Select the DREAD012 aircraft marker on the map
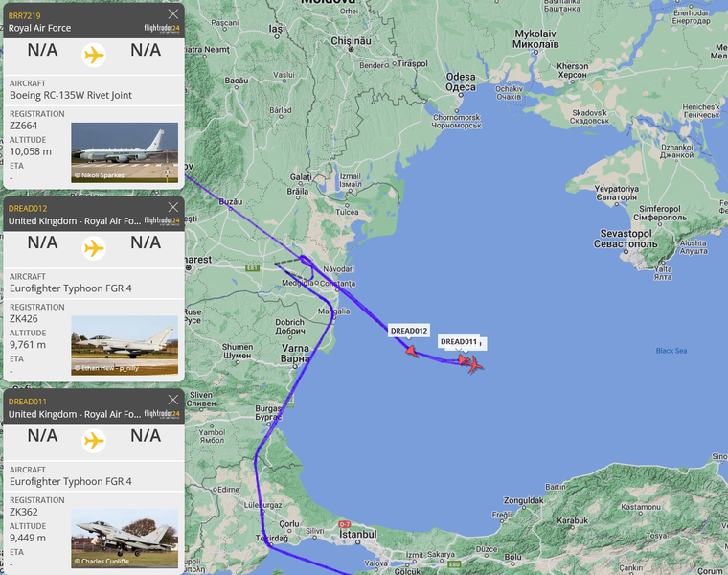The height and width of the screenshot is (575, 728). [411, 351]
